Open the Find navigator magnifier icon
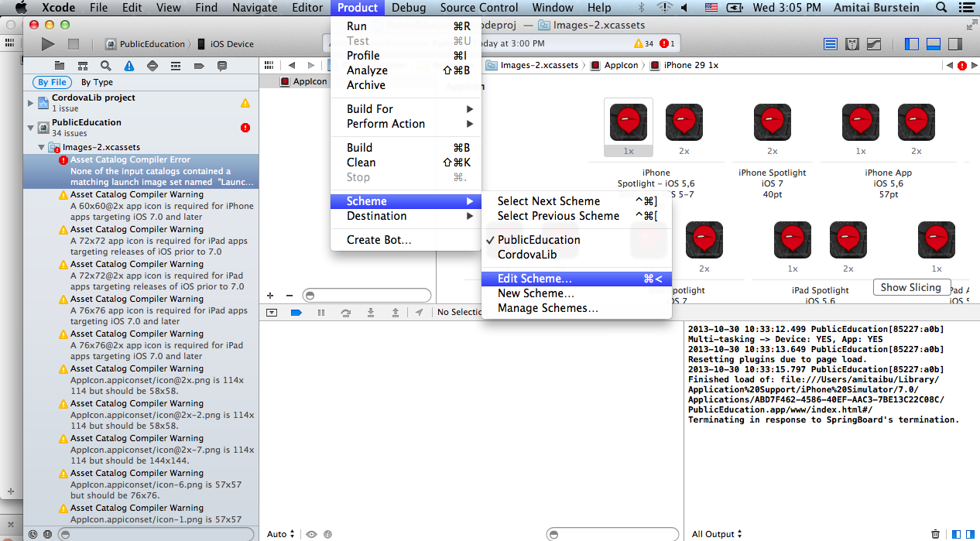The height and width of the screenshot is (541, 980). [105, 67]
